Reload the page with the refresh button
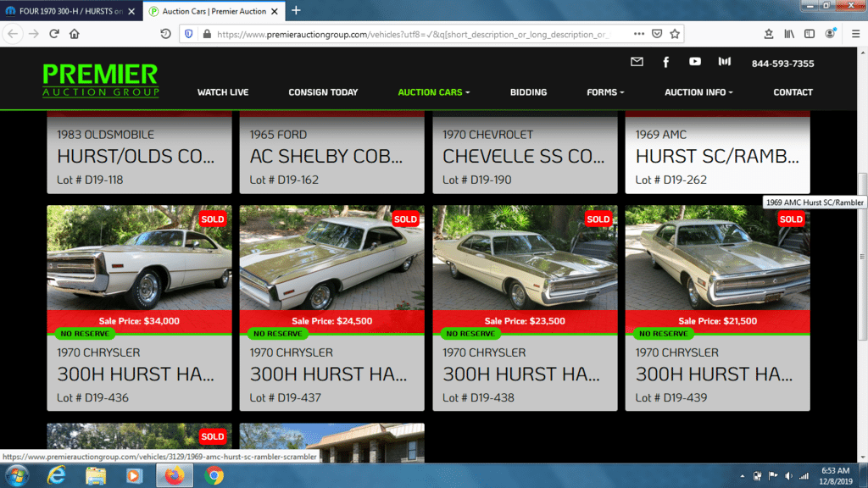868x488 pixels. [54, 34]
